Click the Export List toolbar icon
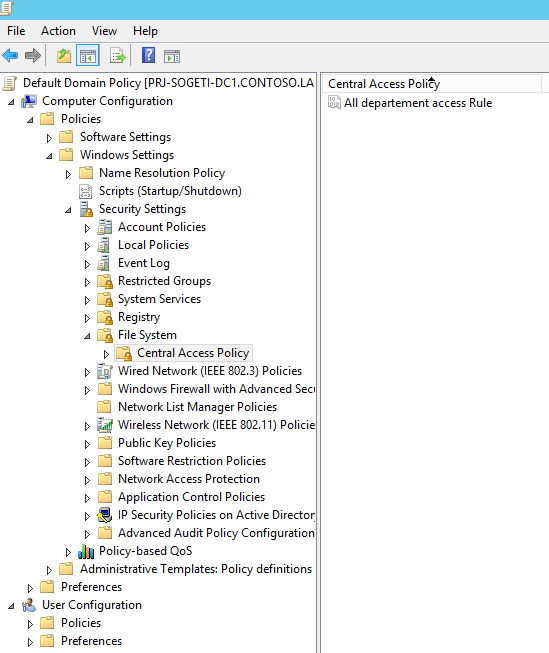Image resolution: width=549 pixels, height=653 pixels. coord(117,55)
